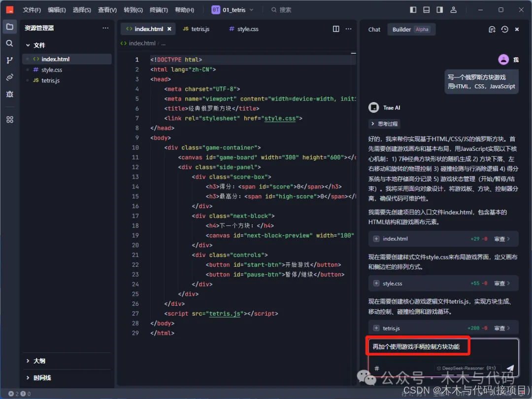Image resolution: width=532 pixels, height=399 pixels.
Task: Toggle the AI side panel layout icon
Action: pyautogui.click(x=440, y=10)
